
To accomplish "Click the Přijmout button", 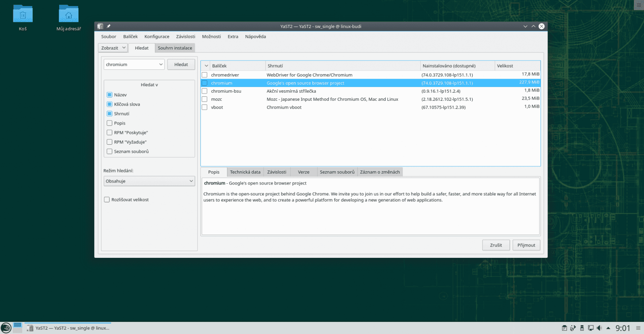I will (x=526, y=245).
